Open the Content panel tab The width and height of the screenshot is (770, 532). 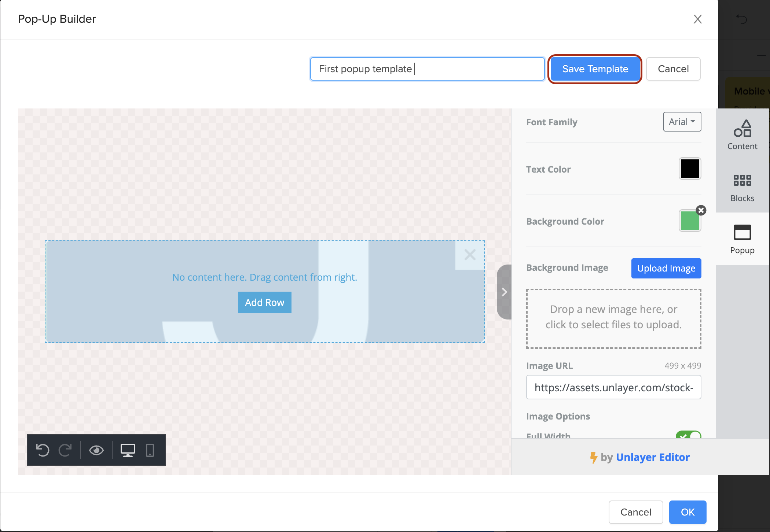[742, 135]
